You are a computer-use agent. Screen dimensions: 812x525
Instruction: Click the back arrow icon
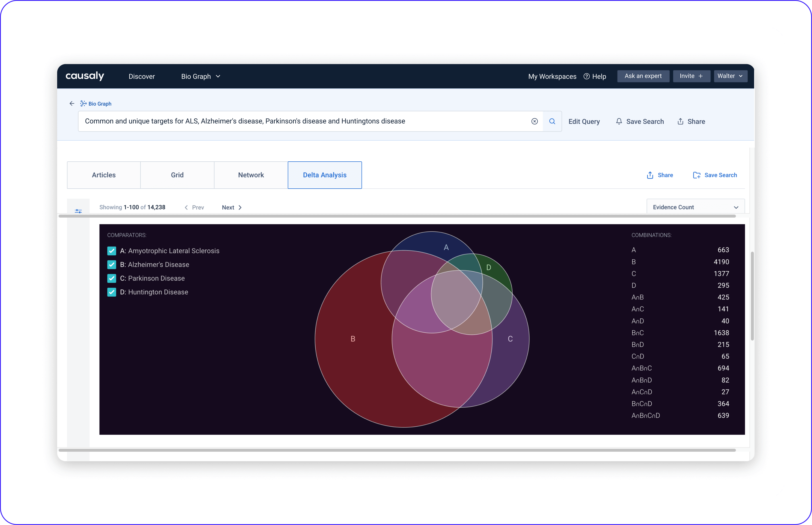[x=72, y=103]
